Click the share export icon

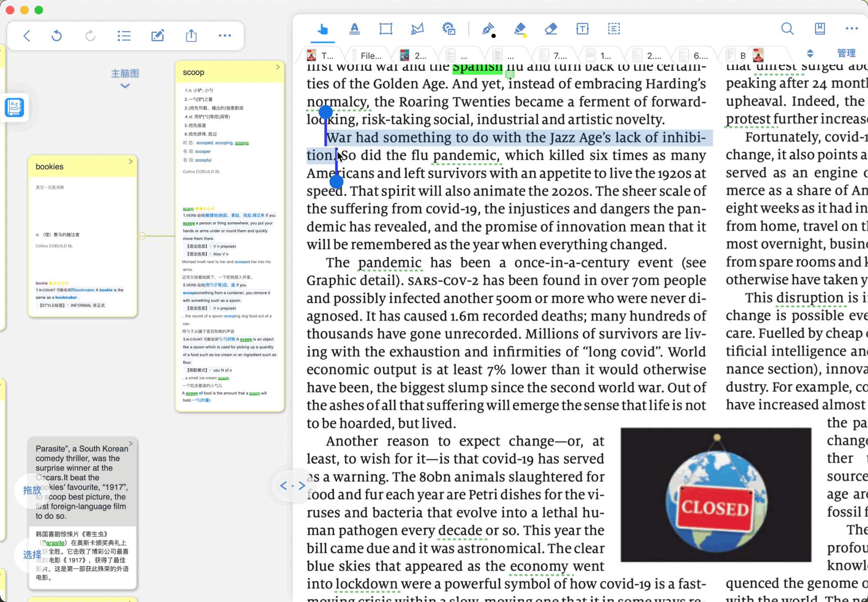191,36
